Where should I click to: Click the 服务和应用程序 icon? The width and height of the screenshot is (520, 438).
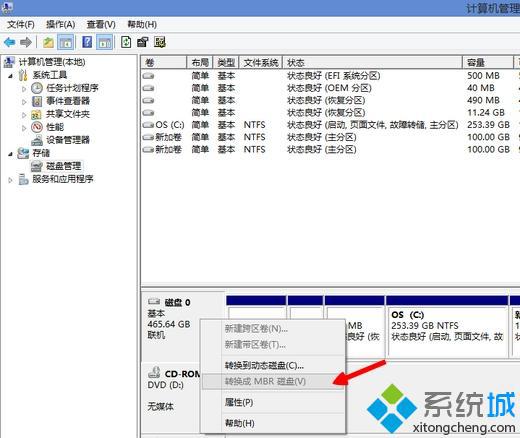pos(23,179)
